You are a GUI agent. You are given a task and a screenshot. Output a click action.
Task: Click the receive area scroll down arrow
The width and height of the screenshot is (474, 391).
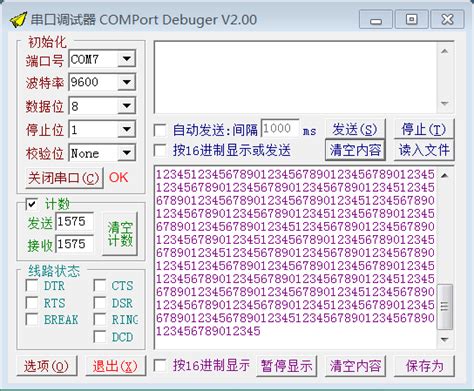(445, 340)
